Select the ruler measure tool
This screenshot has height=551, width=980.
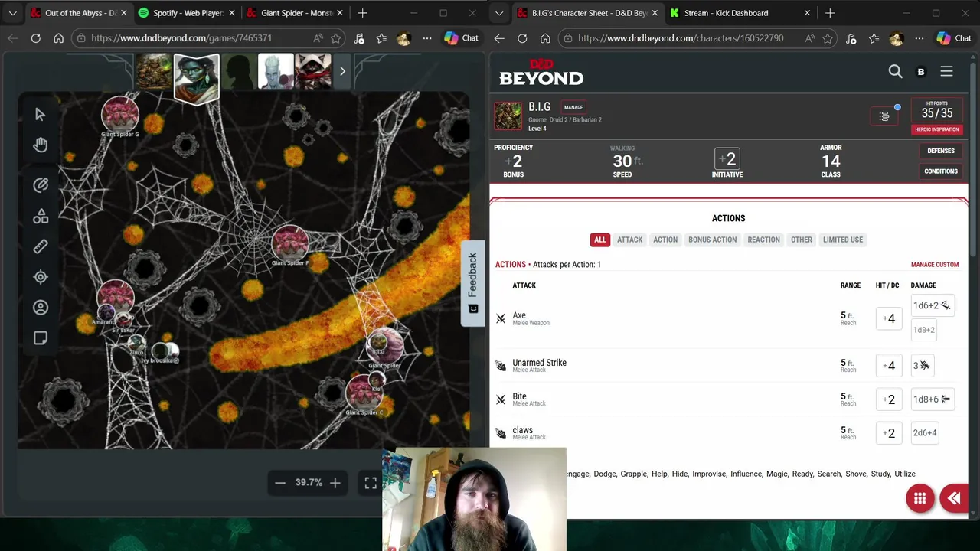point(41,246)
